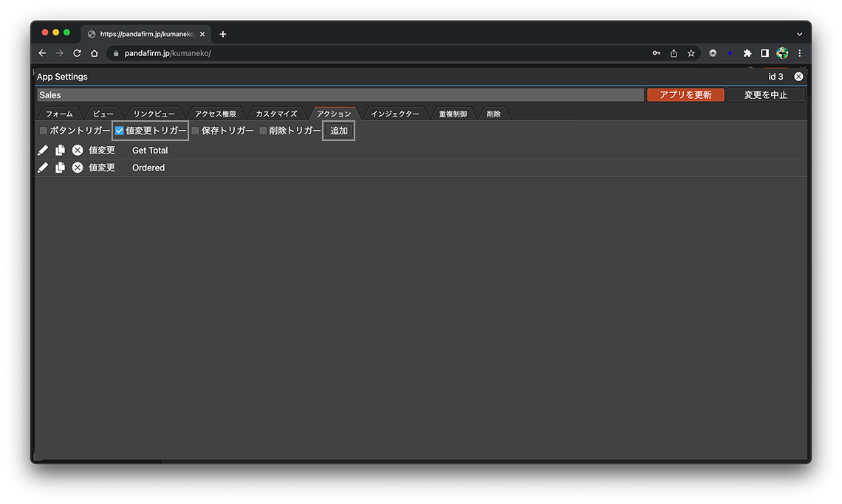Tick the 削除トリガー checkbox
Image resolution: width=842 pixels, height=504 pixels.
[x=263, y=131]
